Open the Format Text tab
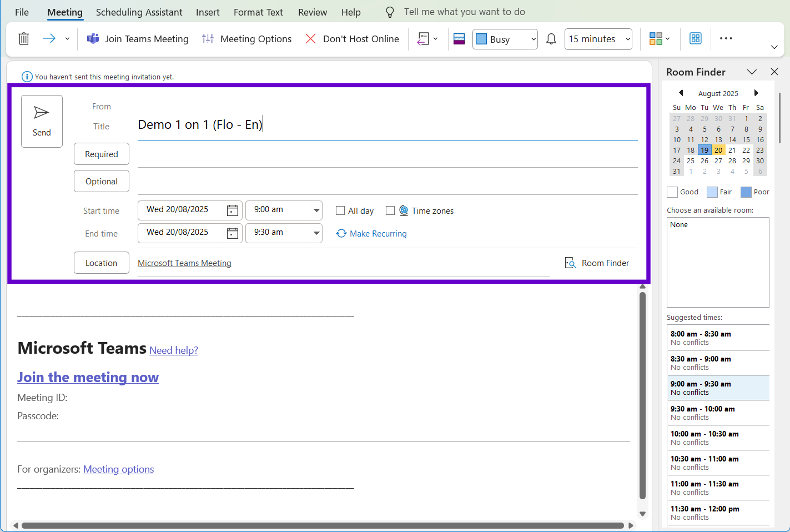 258,12
